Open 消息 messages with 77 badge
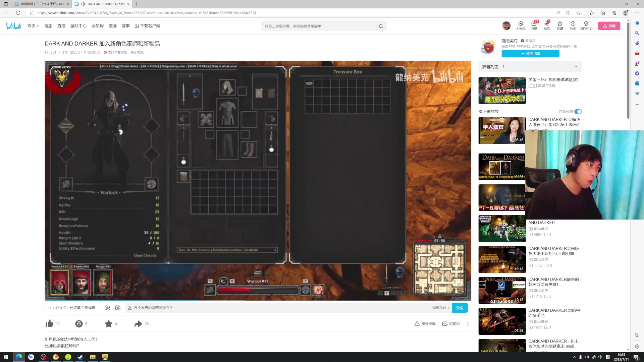The height and width of the screenshot is (362, 644). (534, 25)
